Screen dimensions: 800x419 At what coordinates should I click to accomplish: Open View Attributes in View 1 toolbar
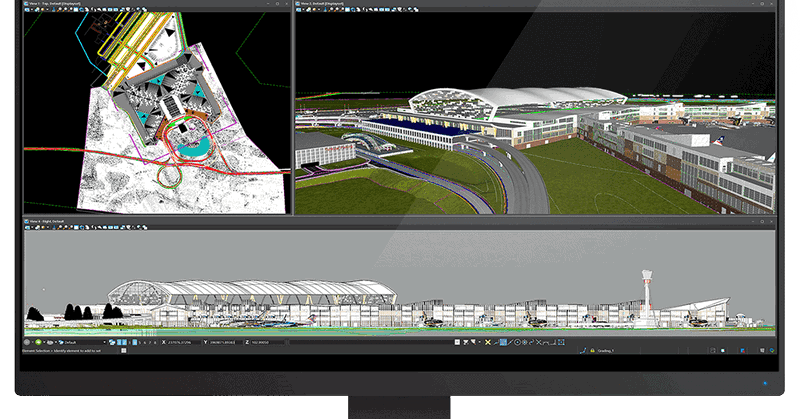point(27,9)
